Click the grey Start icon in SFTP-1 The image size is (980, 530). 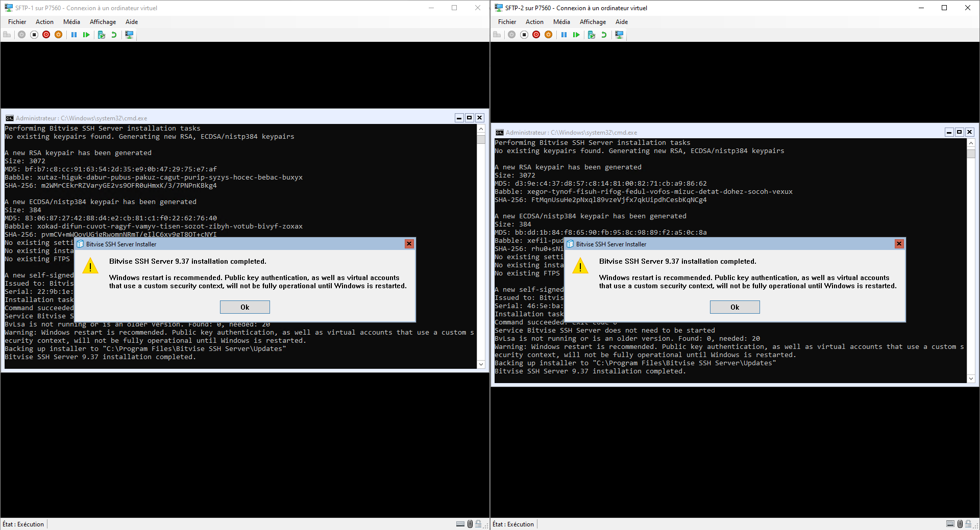pos(21,35)
